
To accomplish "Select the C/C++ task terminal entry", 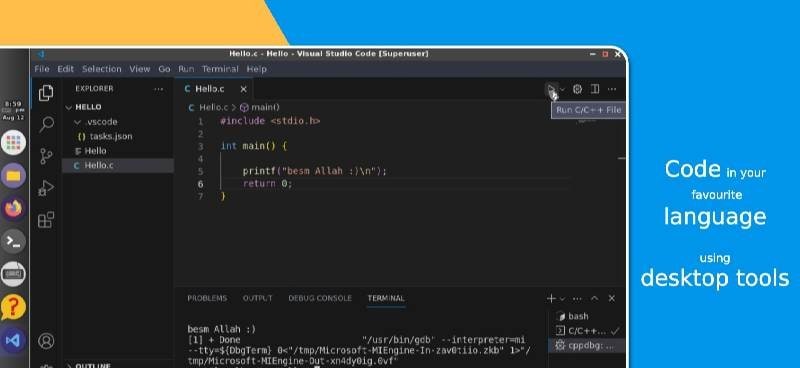I will [x=587, y=331].
